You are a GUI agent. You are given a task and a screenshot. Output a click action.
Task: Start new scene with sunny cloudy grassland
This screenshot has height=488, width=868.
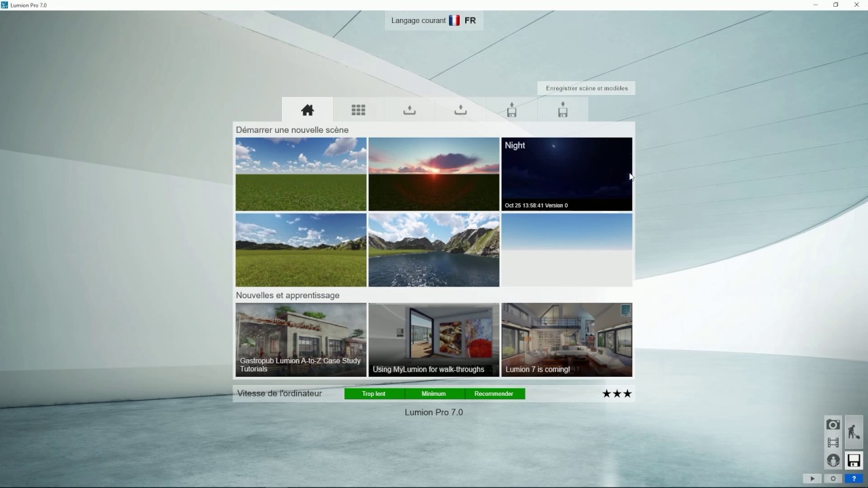(301, 174)
